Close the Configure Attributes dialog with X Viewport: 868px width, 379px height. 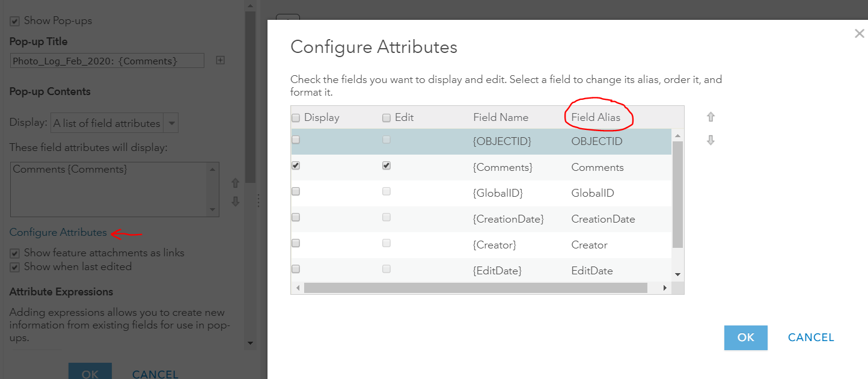[x=859, y=34]
